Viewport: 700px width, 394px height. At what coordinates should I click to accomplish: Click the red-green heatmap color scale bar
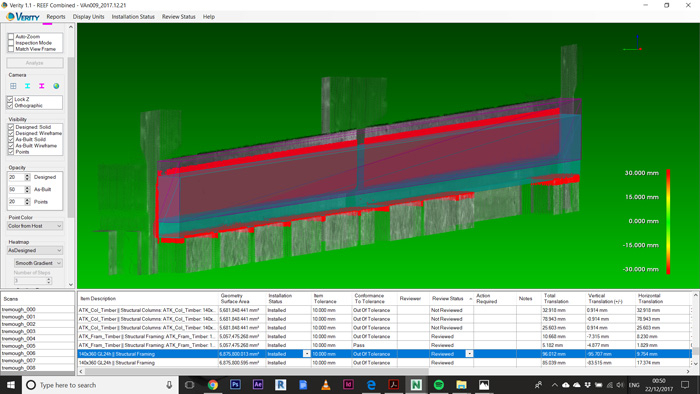[x=668, y=221]
